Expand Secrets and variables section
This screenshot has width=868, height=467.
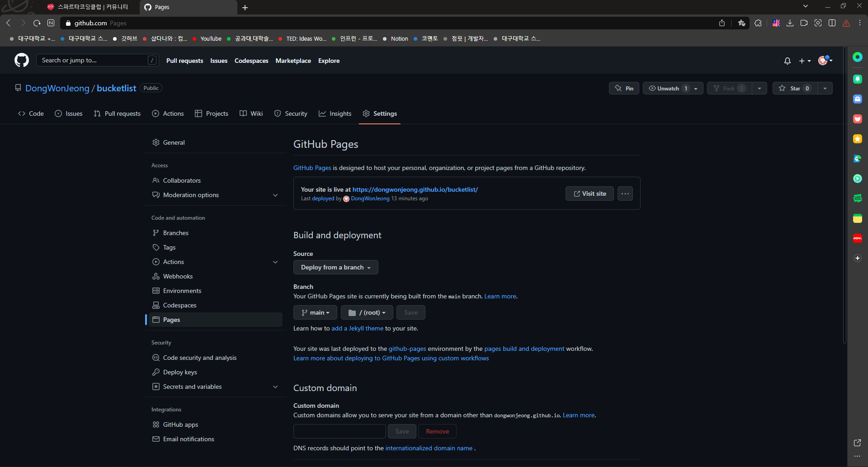point(275,387)
